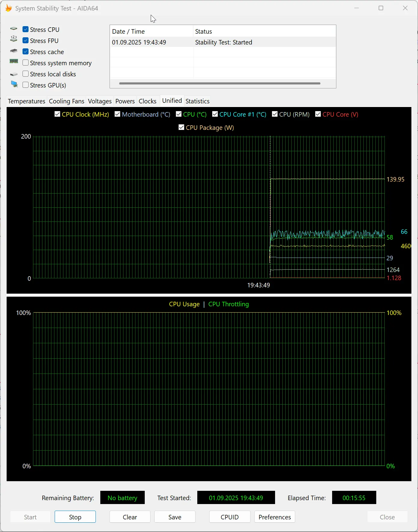The width and height of the screenshot is (418, 532).
Task: Open Preferences
Action: coord(275,517)
